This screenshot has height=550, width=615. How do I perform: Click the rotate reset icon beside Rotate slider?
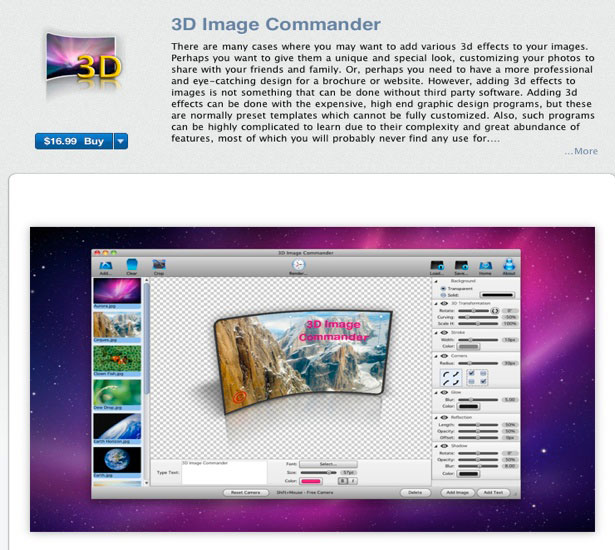click(x=495, y=311)
